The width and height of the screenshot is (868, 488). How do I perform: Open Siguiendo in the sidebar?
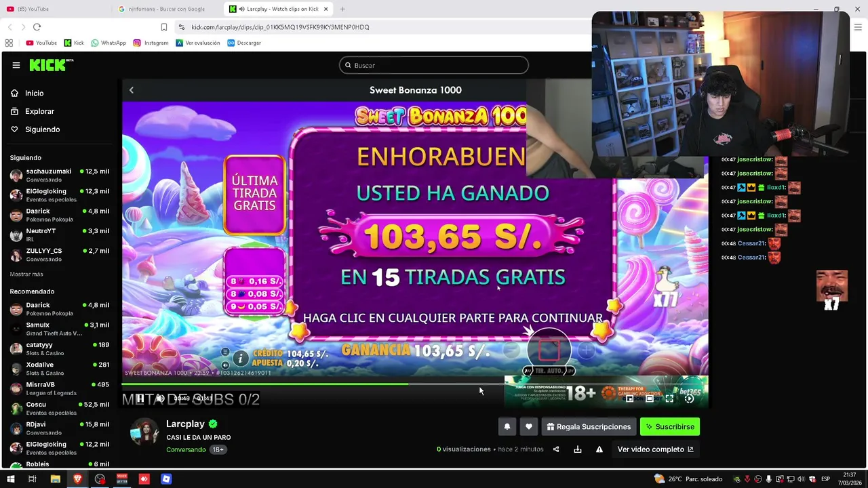click(42, 129)
